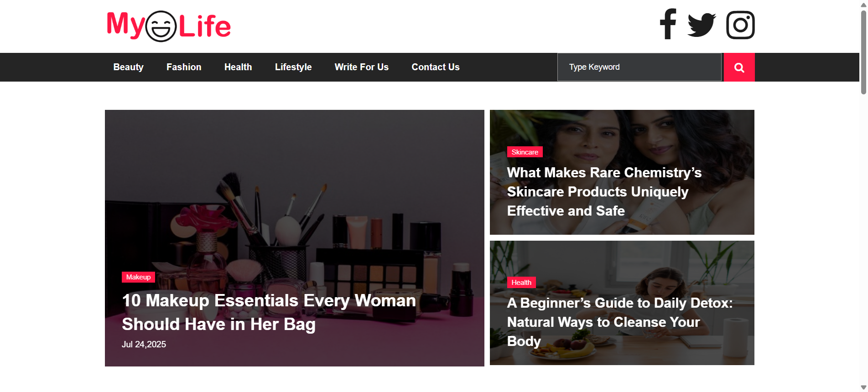Go to the Fashion section
Screen dimensions: 868x392
click(x=184, y=67)
